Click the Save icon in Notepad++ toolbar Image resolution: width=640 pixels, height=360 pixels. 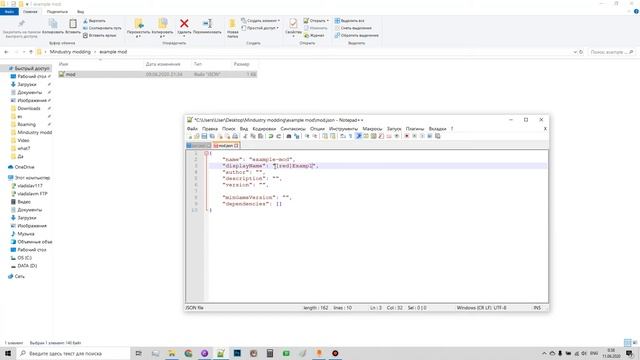[204, 136]
